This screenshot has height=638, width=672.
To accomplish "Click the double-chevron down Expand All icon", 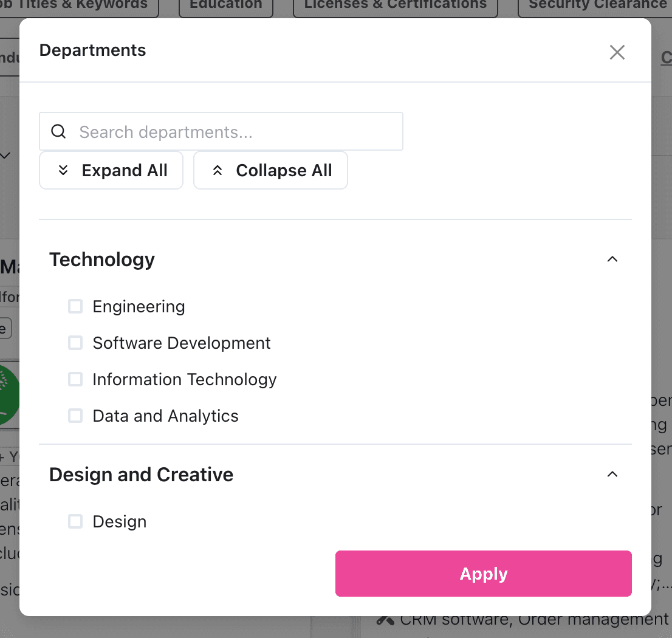I will coord(63,171).
